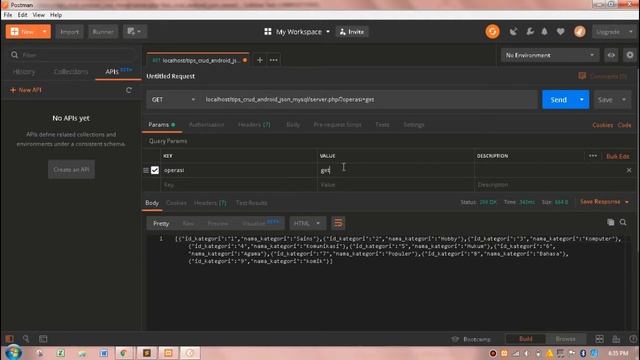Click the heart icon in header

(560, 32)
